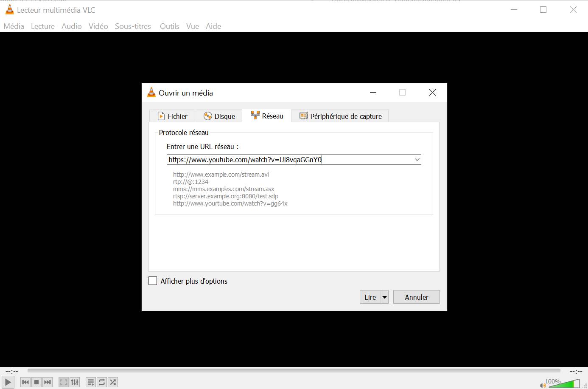Click elapsed time label at left of seek bar

tap(12, 371)
